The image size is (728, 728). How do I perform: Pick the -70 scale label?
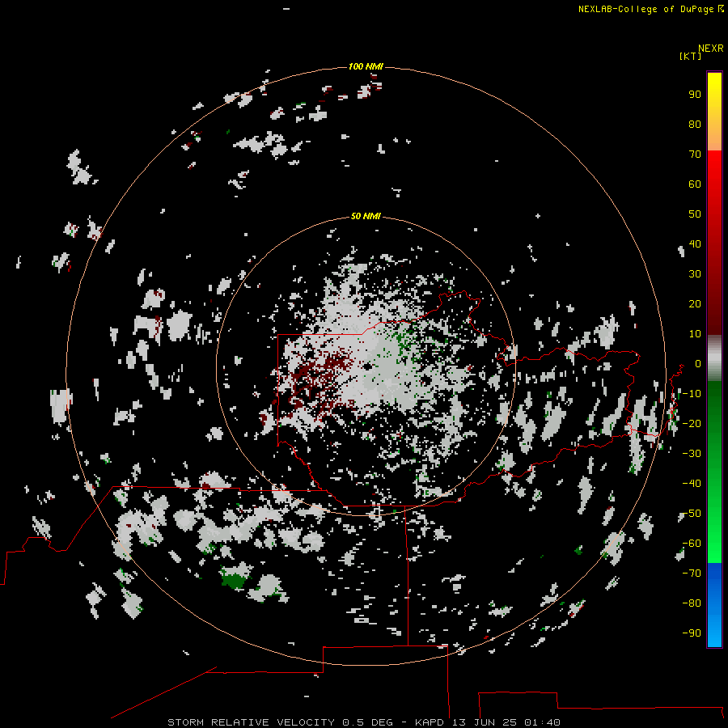tap(692, 574)
